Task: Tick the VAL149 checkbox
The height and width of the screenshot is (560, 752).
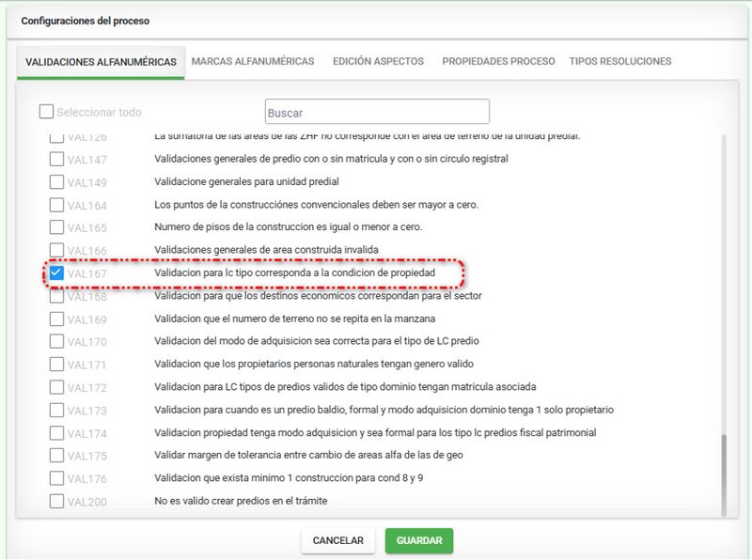Action: 56,181
